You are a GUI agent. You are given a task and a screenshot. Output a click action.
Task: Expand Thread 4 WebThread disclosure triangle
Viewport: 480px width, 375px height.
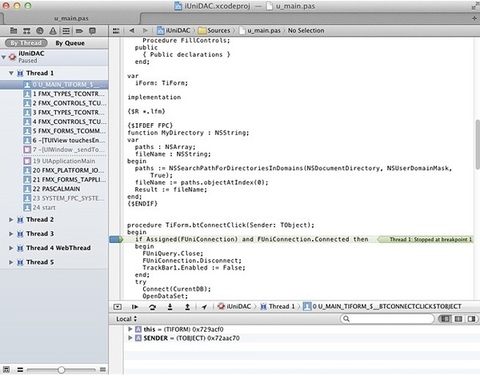tap(11, 248)
